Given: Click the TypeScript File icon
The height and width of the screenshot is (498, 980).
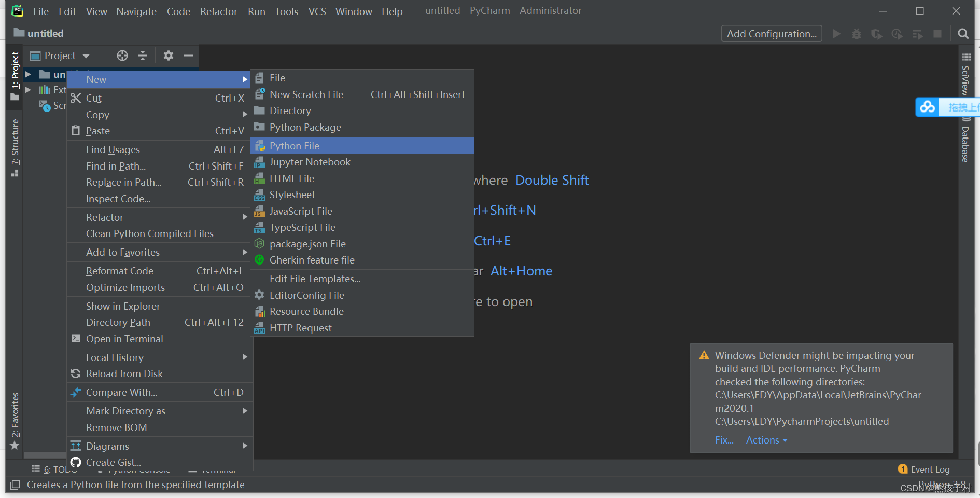Looking at the screenshot, I should tap(260, 228).
